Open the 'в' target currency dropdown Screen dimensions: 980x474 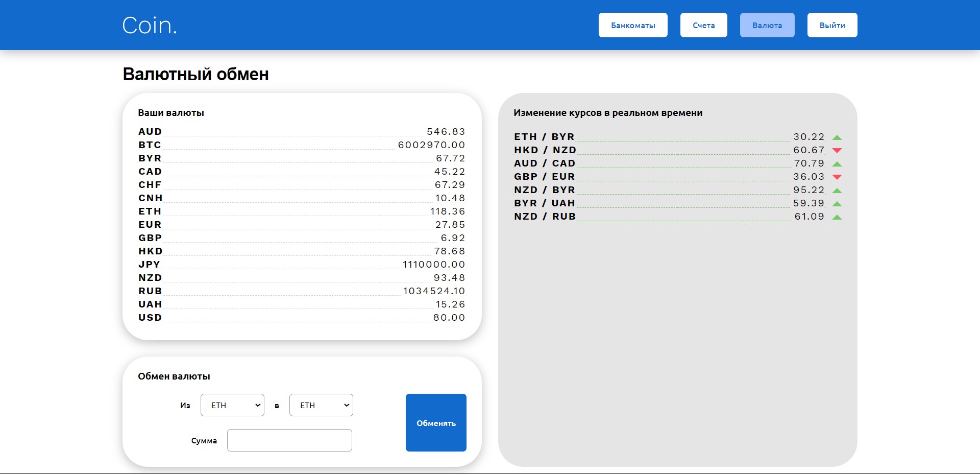coord(321,405)
